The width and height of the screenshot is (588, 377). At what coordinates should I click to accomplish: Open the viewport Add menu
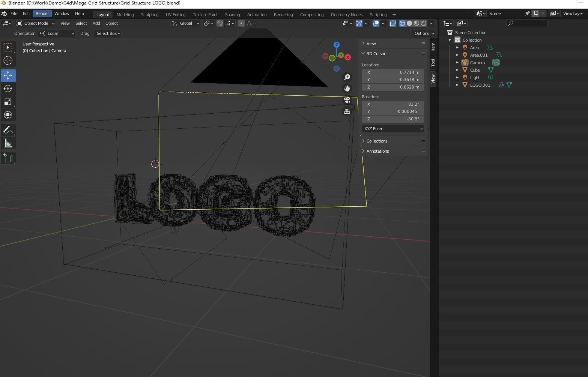96,23
